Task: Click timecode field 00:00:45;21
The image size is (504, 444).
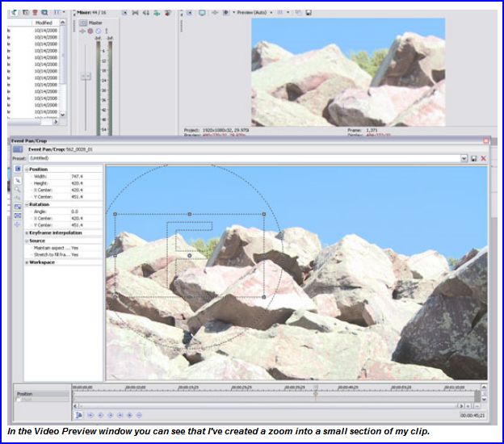Action: point(472,416)
